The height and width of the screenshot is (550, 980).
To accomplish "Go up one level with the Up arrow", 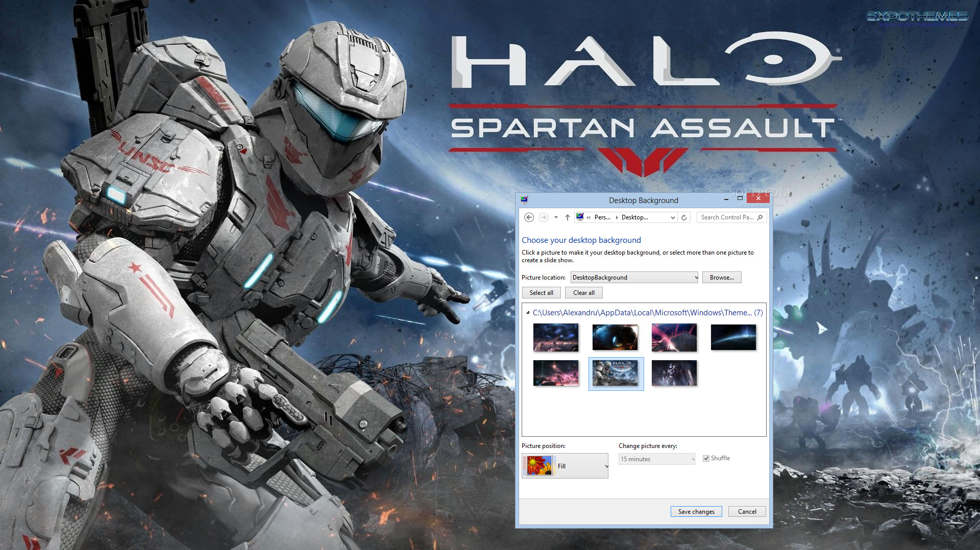I will 567,217.
